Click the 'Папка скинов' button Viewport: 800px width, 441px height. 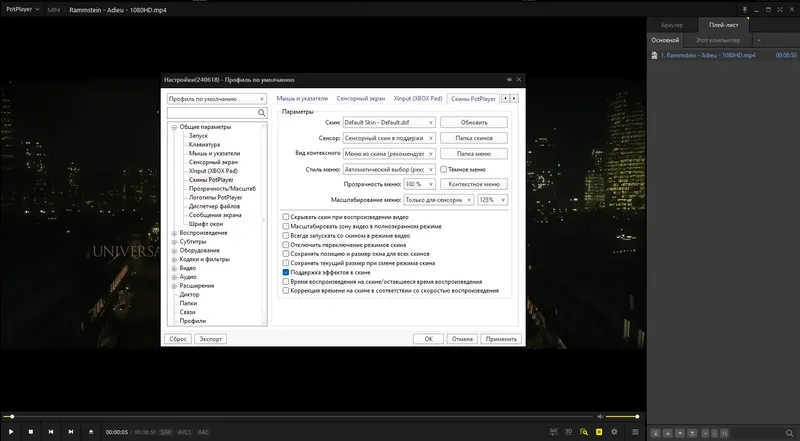click(473, 138)
